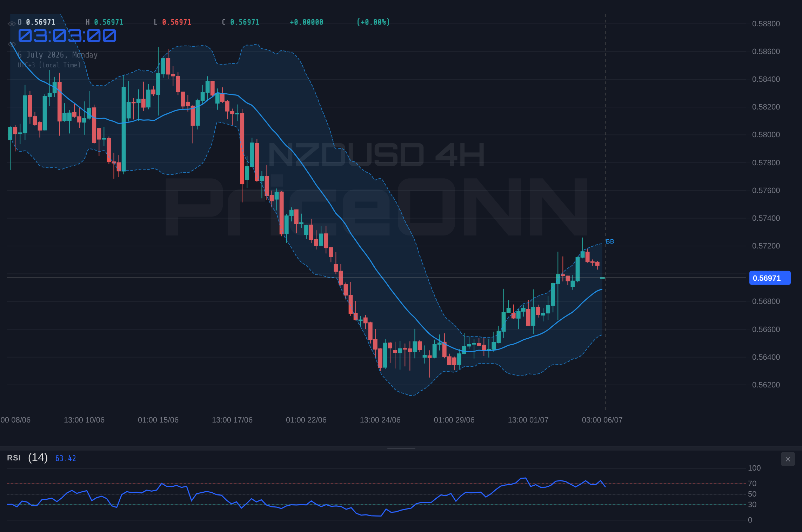Click the 0.57800 price axis label
The image size is (802, 532).
pyautogui.click(x=766, y=163)
